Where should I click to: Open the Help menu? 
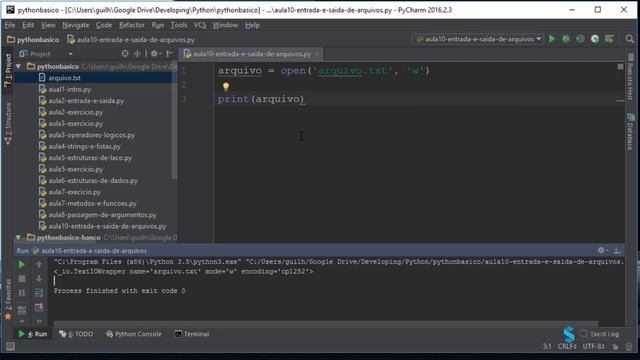point(252,25)
